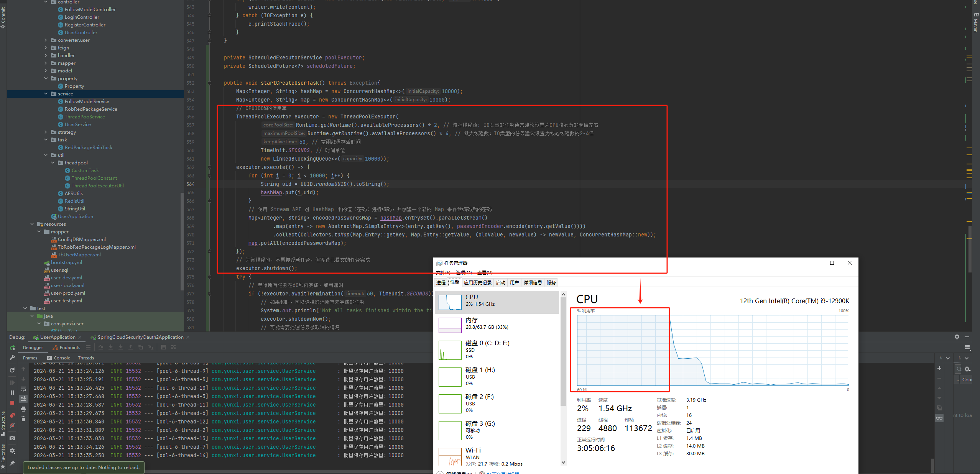980x474 pixels.
Task: Click the Print console output icon
Action: [x=23, y=409]
